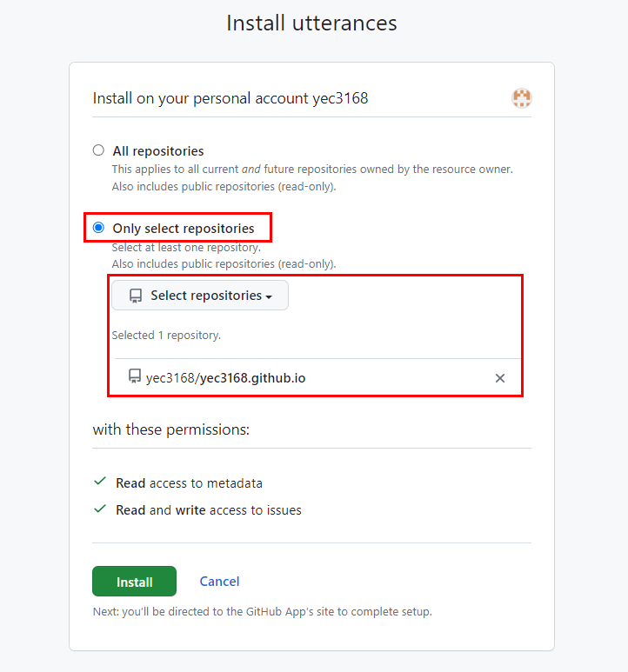The width and height of the screenshot is (628, 672).
Task: Click the Cancel link
Action: point(219,581)
